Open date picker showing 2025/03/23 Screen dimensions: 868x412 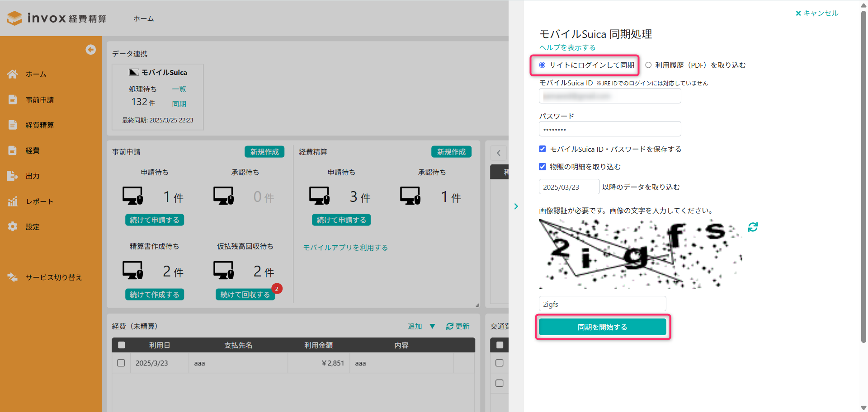pyautogui.click(x=569, y=187)
